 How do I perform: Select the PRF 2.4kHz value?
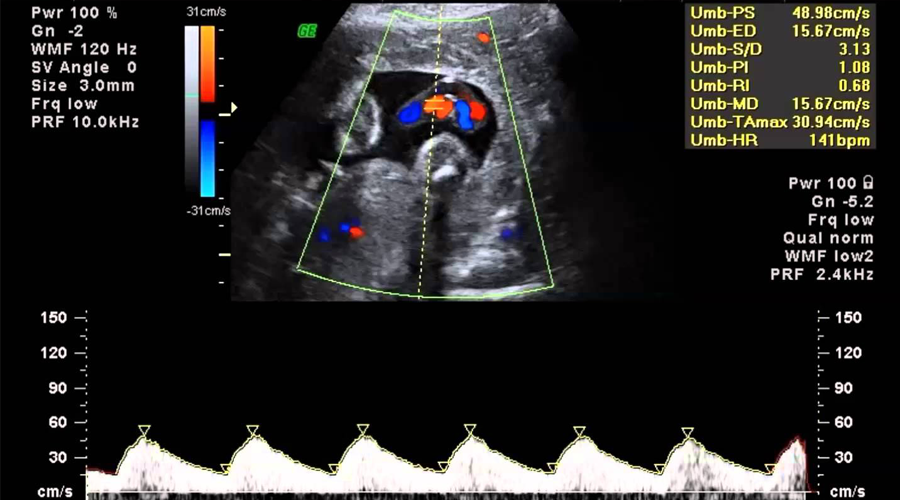pyautogui.click(x=822, y=275)
